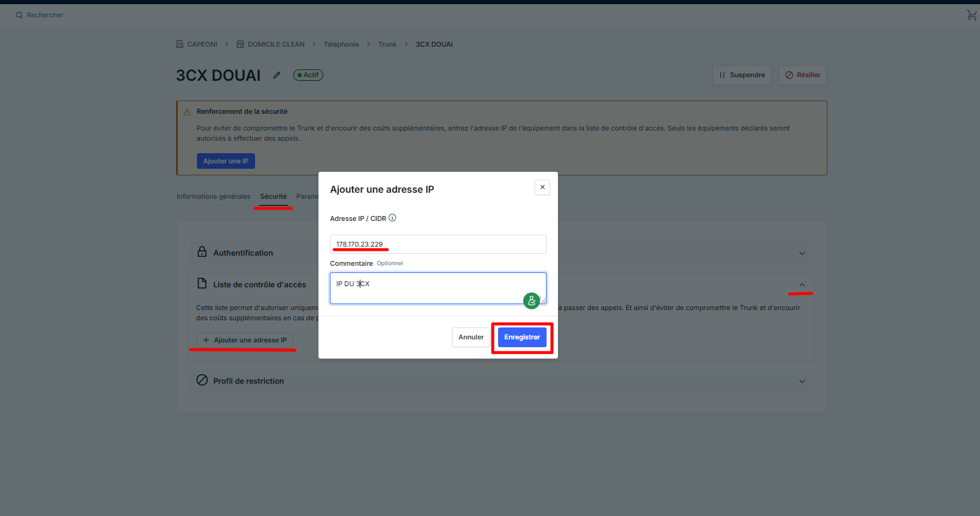Focus the Adresse IP / CIDR field
The height and width of the screenshot is (516, 980).
tap(438, 244)
